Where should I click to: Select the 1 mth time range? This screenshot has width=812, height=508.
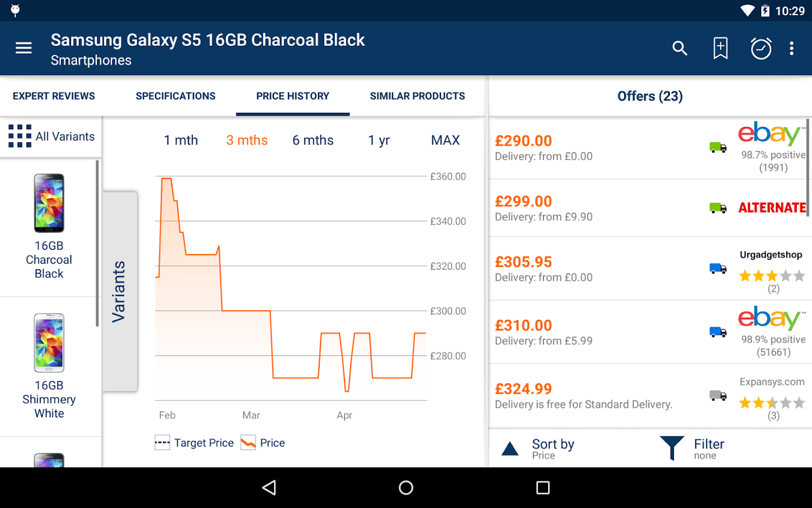[x=181, y=141]
